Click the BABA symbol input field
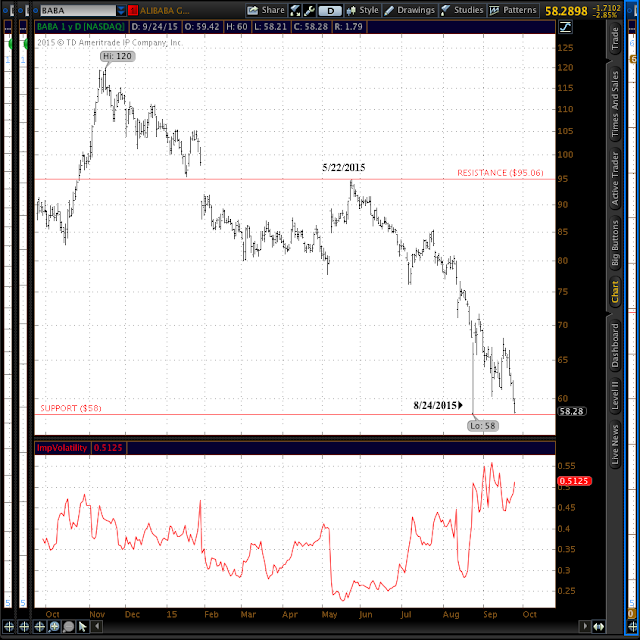This screenshot has height=640, width=640. (78, 10)
